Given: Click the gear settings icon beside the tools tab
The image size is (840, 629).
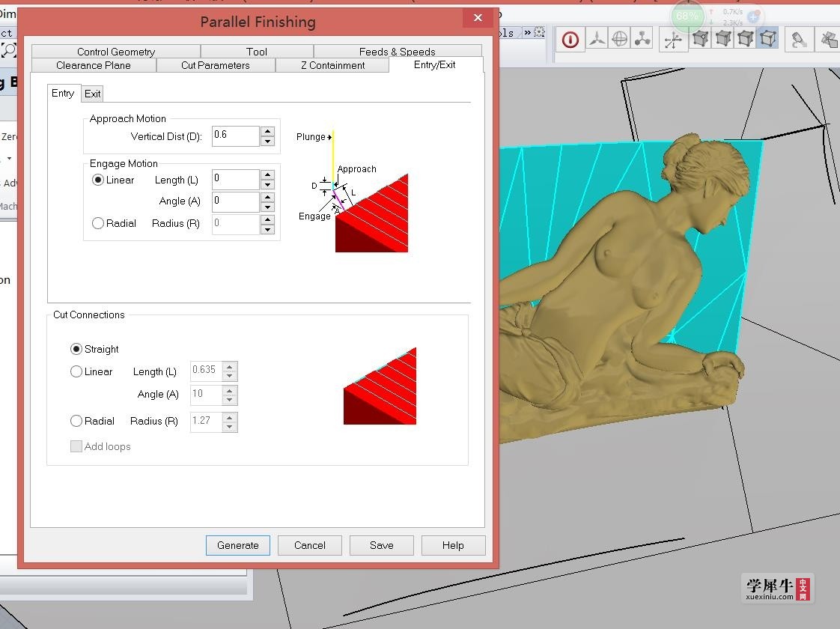Looking at the screenshot, I should [x=540, y=32].
